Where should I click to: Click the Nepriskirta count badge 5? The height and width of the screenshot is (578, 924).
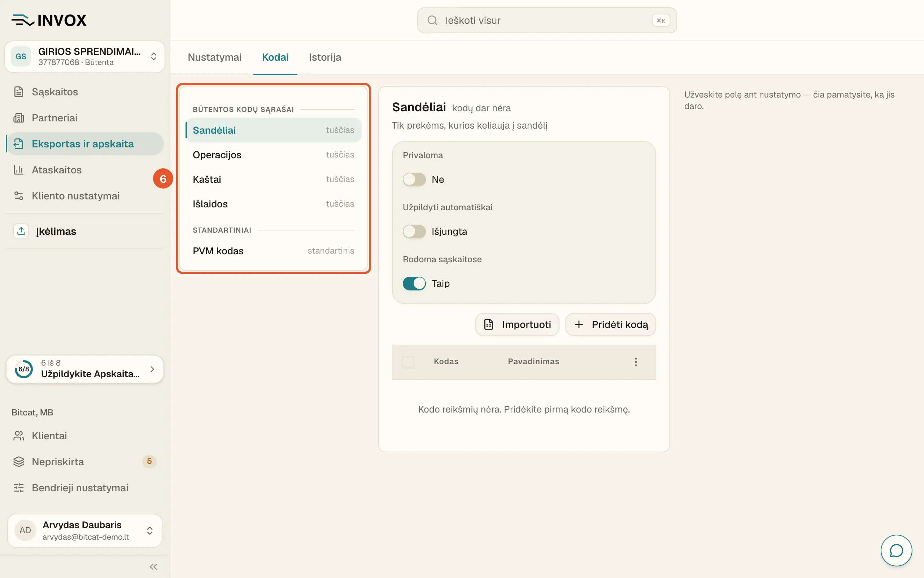[149, 461]
